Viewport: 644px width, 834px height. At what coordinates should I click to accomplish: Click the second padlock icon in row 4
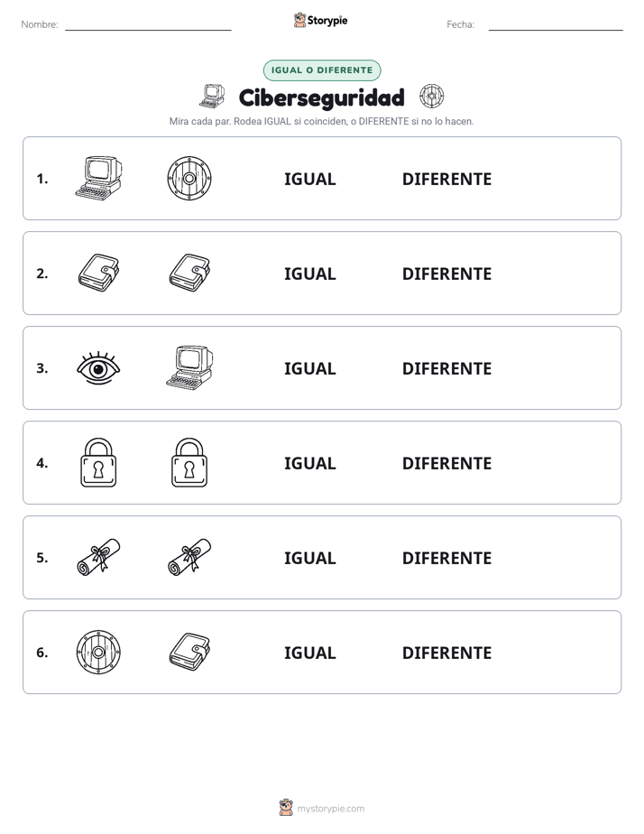189,462
